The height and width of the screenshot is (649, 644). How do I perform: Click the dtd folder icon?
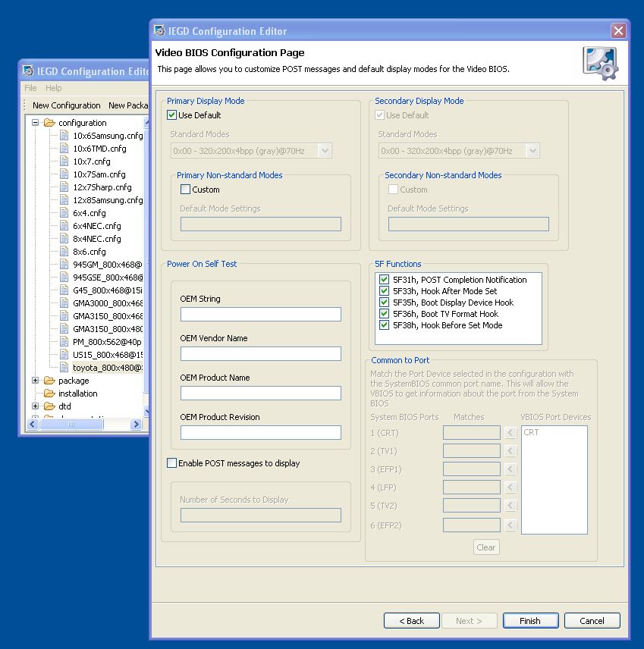(49, 406)
